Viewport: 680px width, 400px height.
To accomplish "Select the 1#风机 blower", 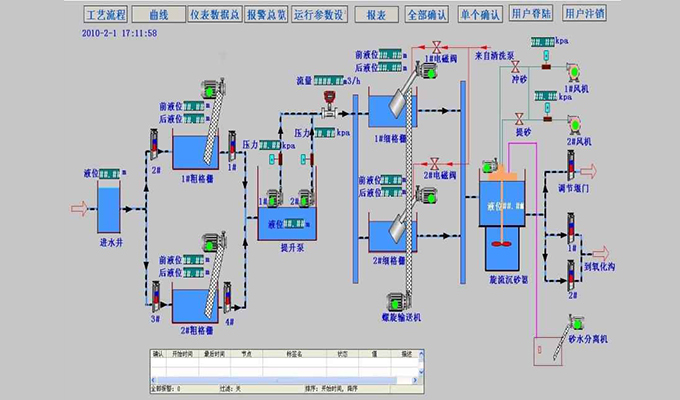I will tap(575, 72).
